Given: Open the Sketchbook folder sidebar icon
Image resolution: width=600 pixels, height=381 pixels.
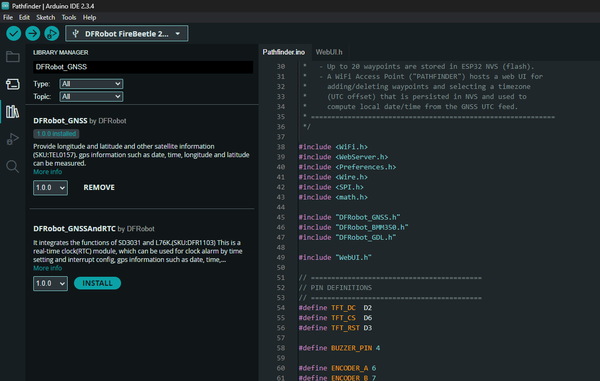Looking at the screenshot, I should click(13, 57).
